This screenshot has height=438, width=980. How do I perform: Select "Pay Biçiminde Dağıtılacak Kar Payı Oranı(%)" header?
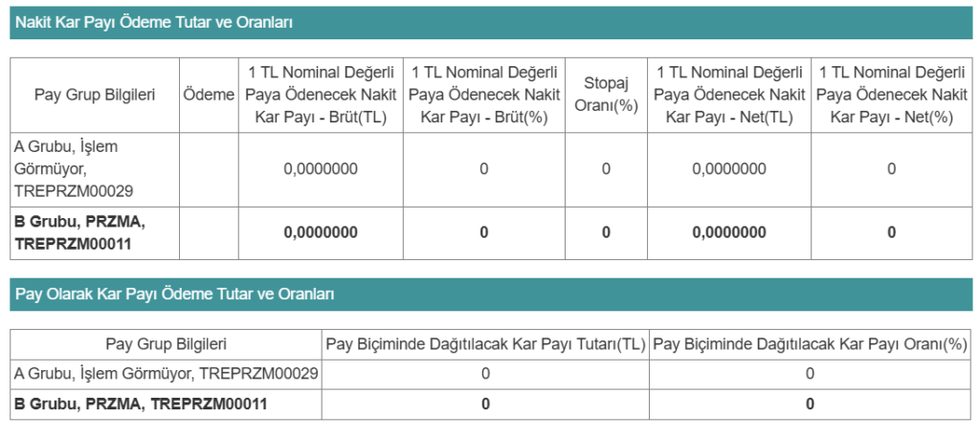[810, 344]
